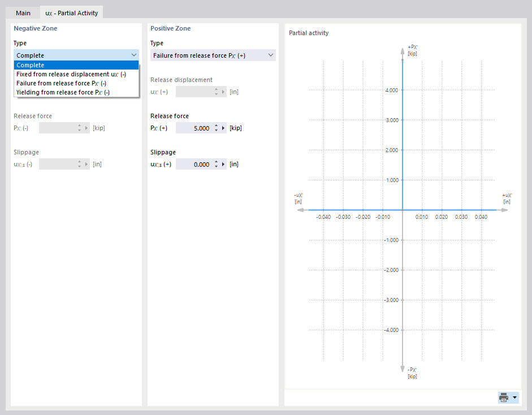This screenshot has width=532, height=415.
Task: Click the Partial activity diagram title
Action: [x=309, y=33]
